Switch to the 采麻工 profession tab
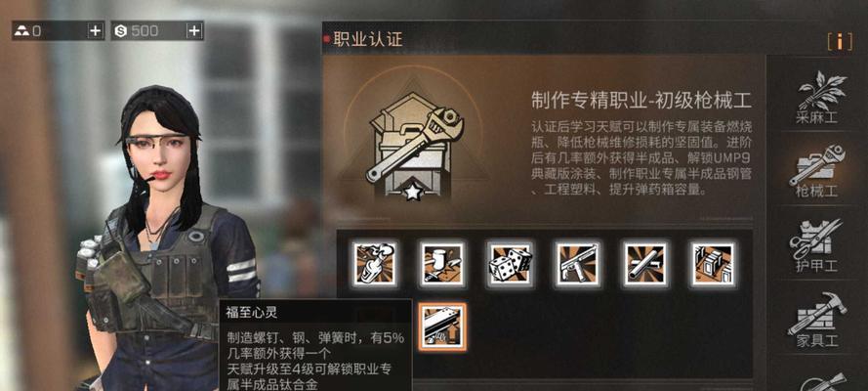Image resolution: width=868 pixels, height=391 pixels. click(817, 98)
